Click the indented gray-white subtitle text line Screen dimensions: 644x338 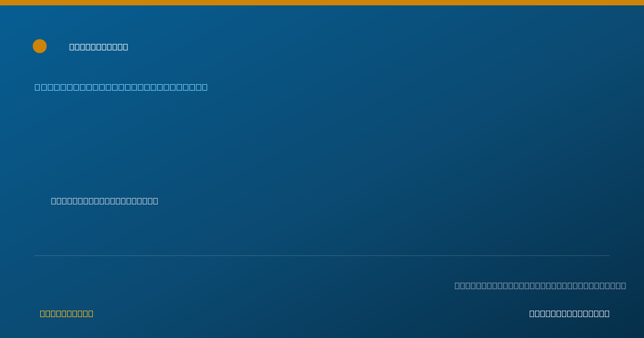click(x=105, y=201)
